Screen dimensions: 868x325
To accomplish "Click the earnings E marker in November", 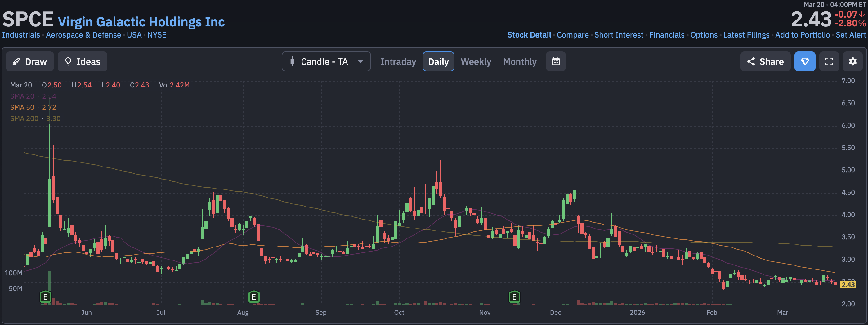I will [514, 297].
